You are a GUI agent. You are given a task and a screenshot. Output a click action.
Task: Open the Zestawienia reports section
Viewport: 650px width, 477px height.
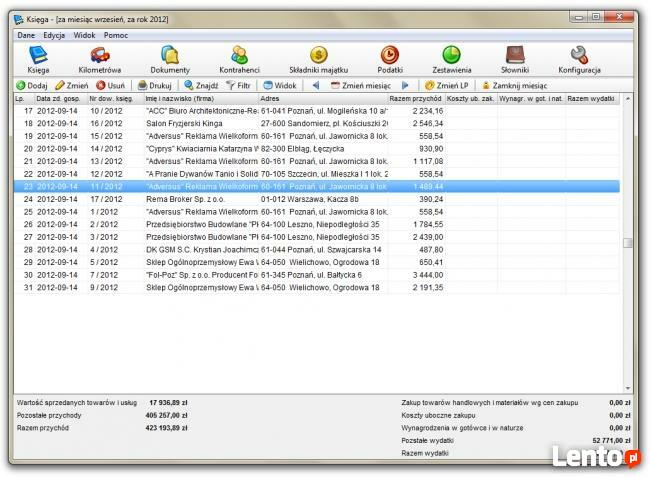tap(452, 59)
